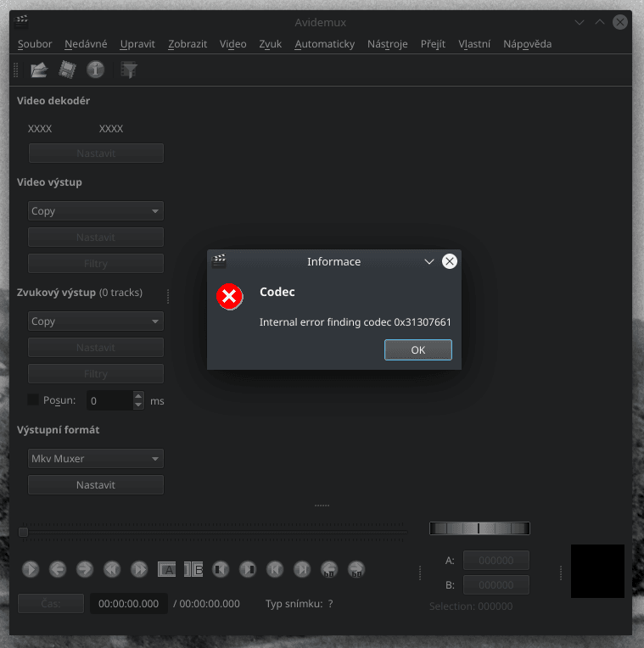This screenshot has width=644, height=648.
Task: Click Nastavit under Video dekodér
Action: pos(96,153)
